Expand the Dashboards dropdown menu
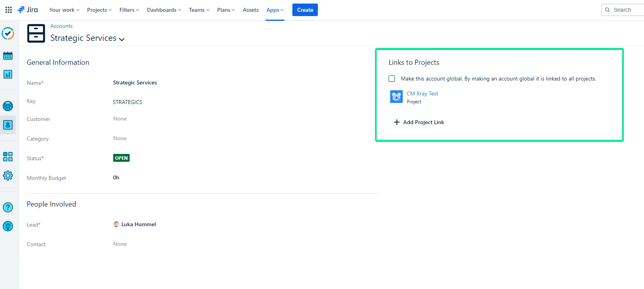 [164, 10]
